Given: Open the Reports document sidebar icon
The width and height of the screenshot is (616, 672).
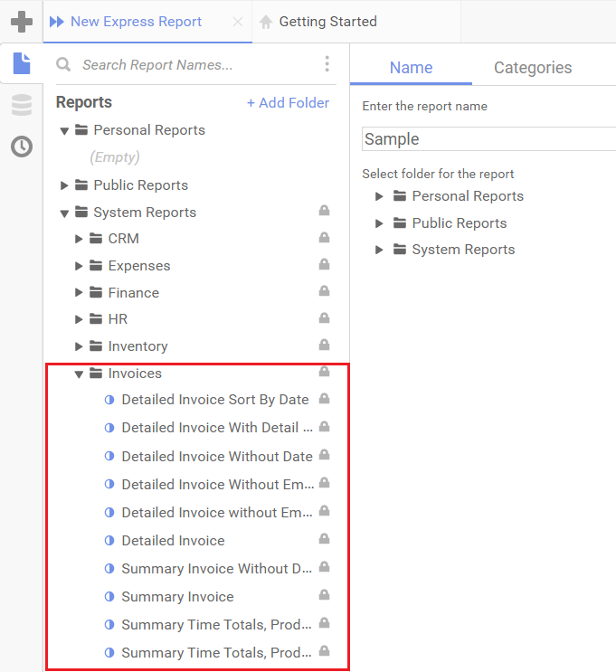Looking at the screenshot, I should [22, 63].
